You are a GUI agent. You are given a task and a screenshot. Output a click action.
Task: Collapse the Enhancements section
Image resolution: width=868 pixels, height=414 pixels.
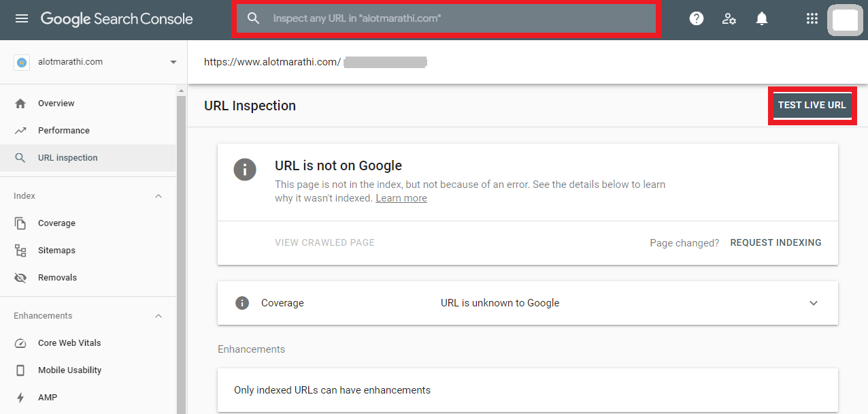tap(158, 316)
